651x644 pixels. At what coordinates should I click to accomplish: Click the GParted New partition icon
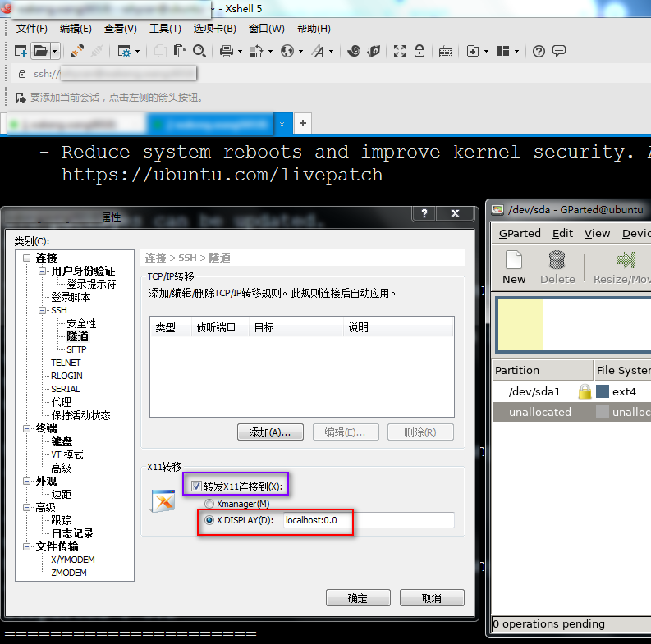point(514,267)
